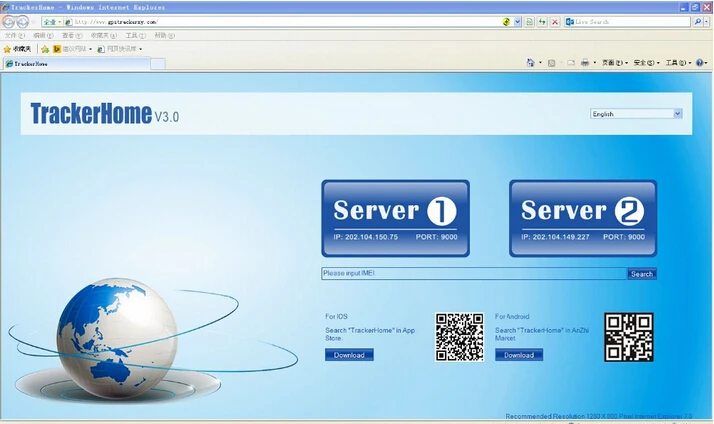714x424 pixels.
Task: Open Favorites Center with the star button
Action: pos(17,49)
